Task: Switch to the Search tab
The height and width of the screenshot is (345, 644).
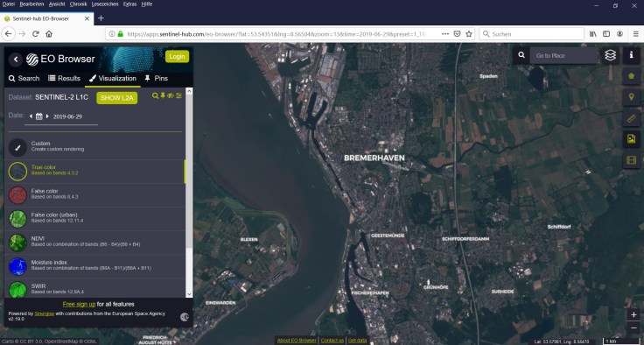Action: click(x=24, y=78)
